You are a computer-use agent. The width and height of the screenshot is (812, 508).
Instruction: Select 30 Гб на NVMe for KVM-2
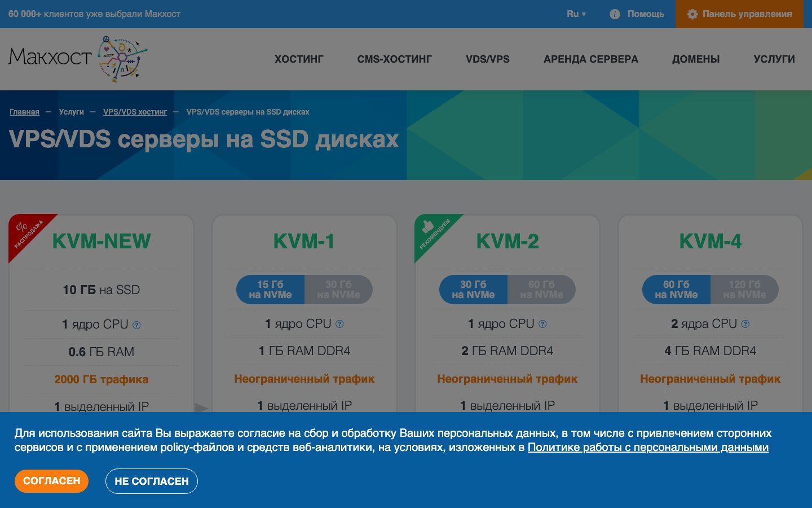click(474, 290)
